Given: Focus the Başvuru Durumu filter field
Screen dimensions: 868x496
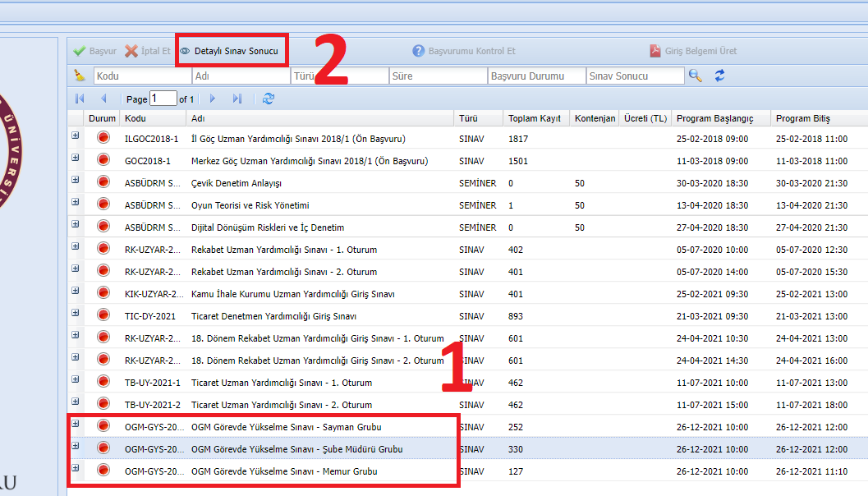Looking at the screenshot, I should [x=537, y=76].
